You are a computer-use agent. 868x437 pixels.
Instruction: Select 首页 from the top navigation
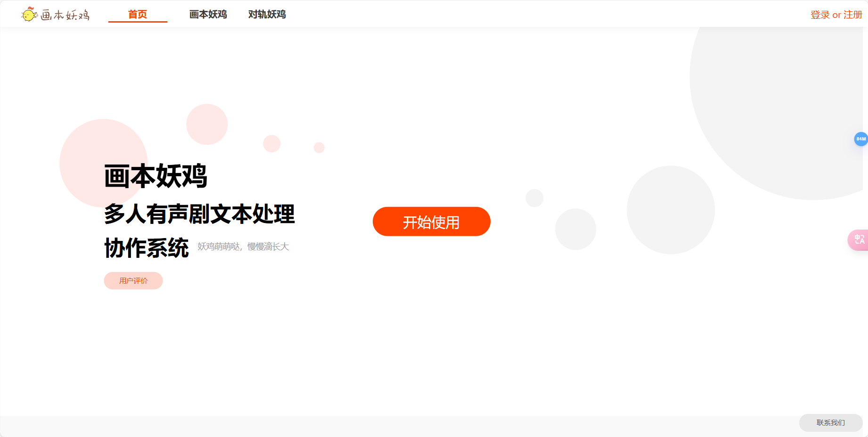tap(137, 14)
